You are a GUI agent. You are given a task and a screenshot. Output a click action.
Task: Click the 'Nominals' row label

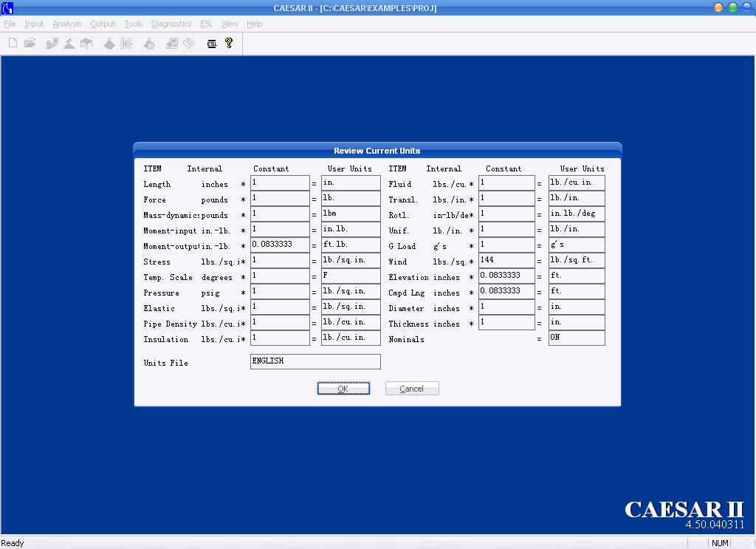[407, 339]
